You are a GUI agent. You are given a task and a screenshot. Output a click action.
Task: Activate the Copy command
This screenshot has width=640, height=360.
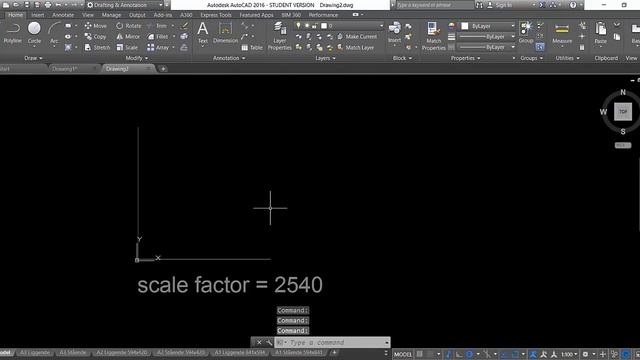[96, 37]
